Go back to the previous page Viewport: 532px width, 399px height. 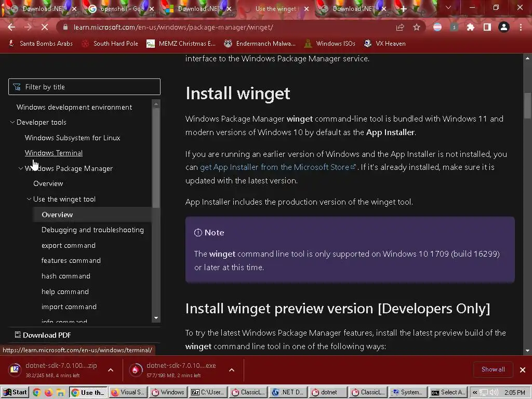[11, 27]
